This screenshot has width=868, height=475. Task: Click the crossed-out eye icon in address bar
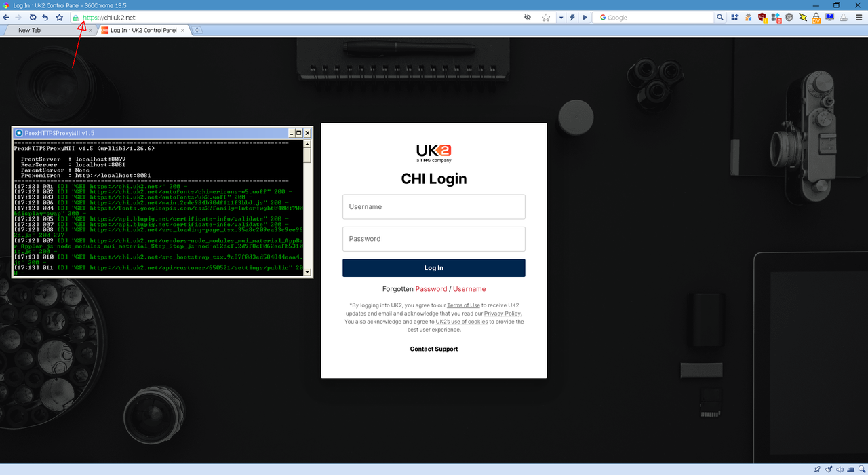528,18
